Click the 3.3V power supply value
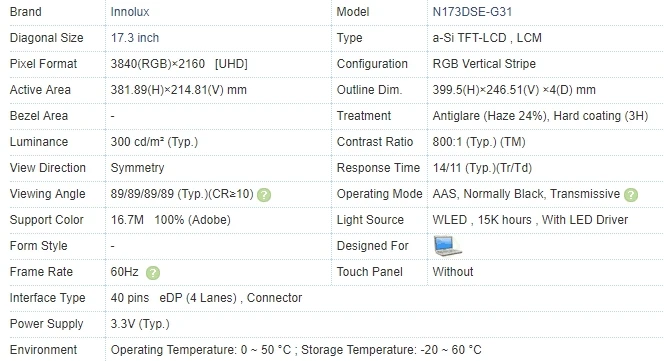Screen dimensions: 664x361 tap(140, 324)
